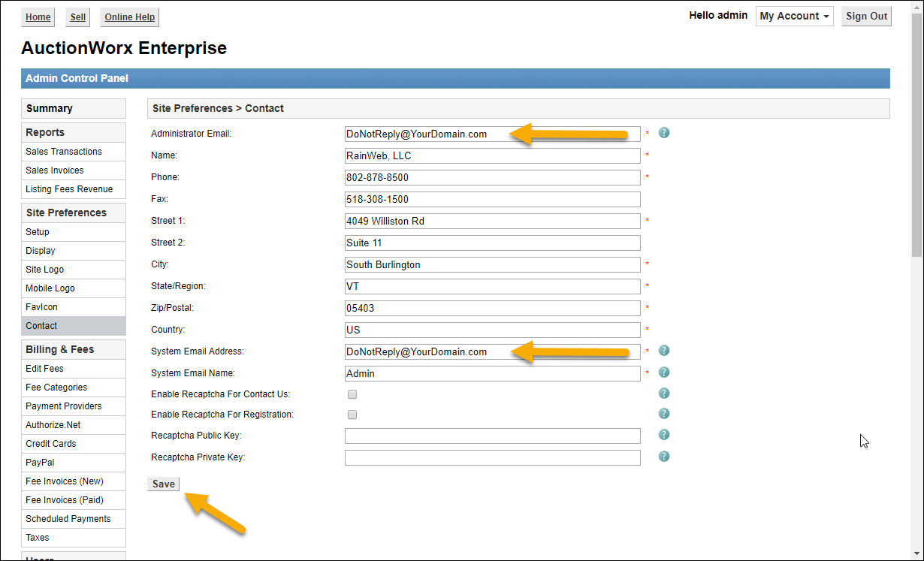This screenshot has height=561, width=924.
Task: Open Site Logo settings
Action: pyautogui.click(x=74, y=270)
